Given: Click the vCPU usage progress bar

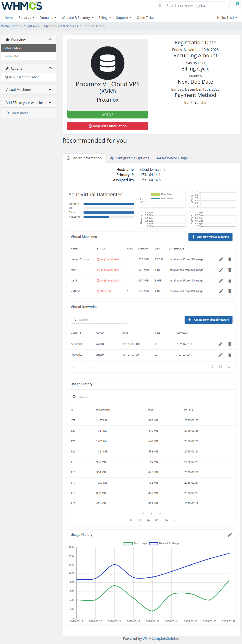Looking at the screenshot, I should coord(109,208).
